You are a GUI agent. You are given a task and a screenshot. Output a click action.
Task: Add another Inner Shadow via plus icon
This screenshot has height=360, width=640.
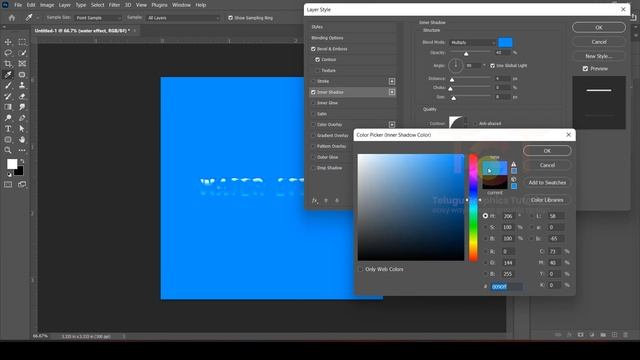pos(392,92)
